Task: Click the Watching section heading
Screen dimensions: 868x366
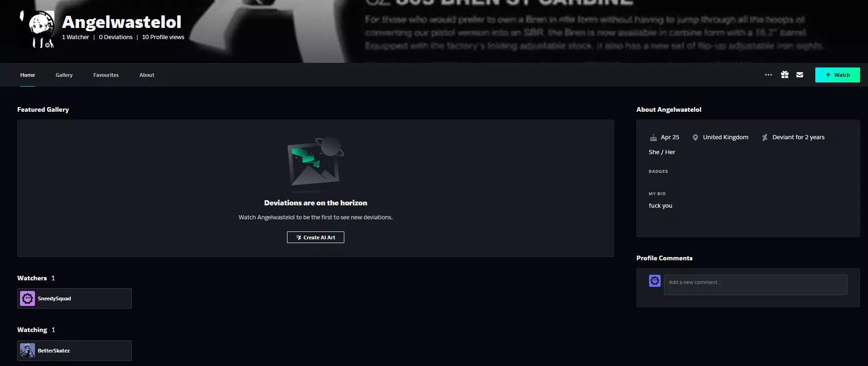Action: coord(32,330)
